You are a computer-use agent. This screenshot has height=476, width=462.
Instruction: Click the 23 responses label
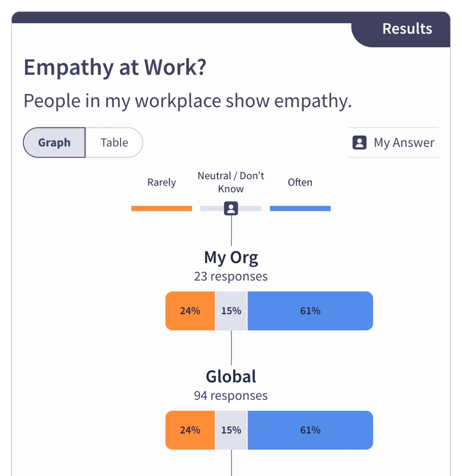tap(231, 276)
